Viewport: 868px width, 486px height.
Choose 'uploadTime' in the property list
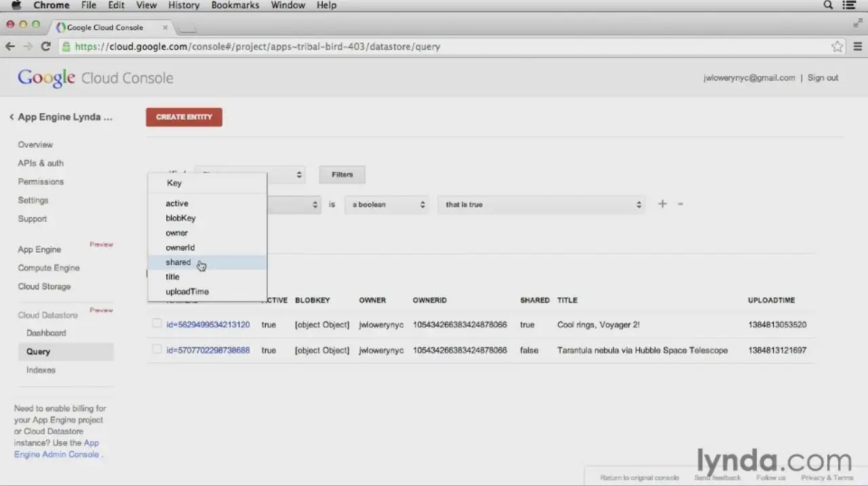[x=207, y=291]
